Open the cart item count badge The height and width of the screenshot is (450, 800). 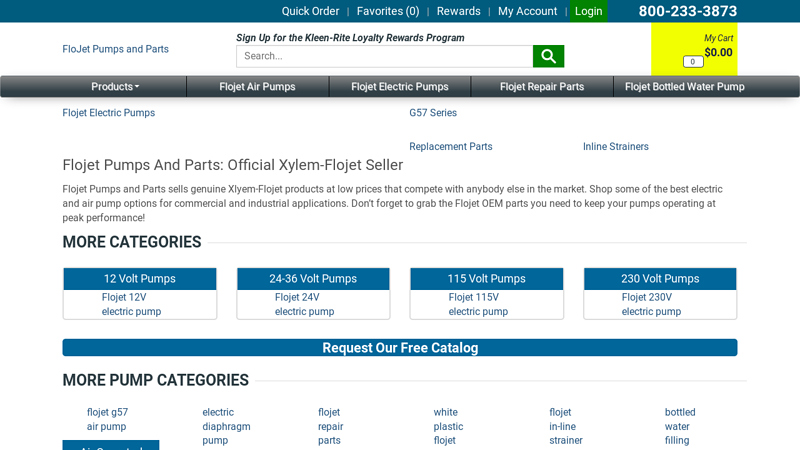point(693,62)
